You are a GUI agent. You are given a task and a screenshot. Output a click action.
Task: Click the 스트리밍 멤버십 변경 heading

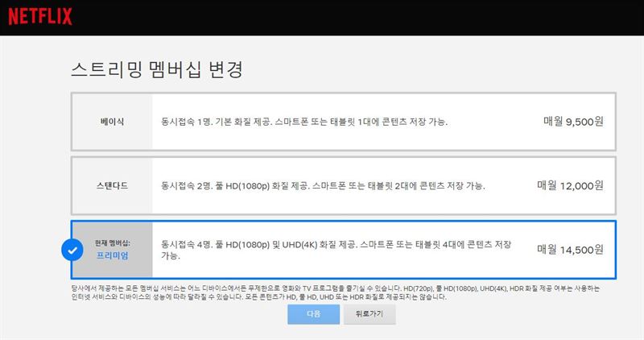point(157,69)
